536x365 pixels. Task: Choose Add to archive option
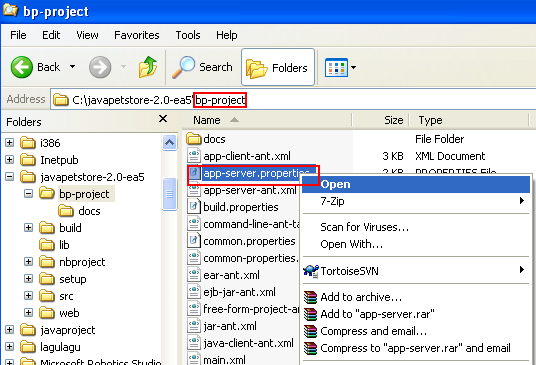[x=416, y=297]
